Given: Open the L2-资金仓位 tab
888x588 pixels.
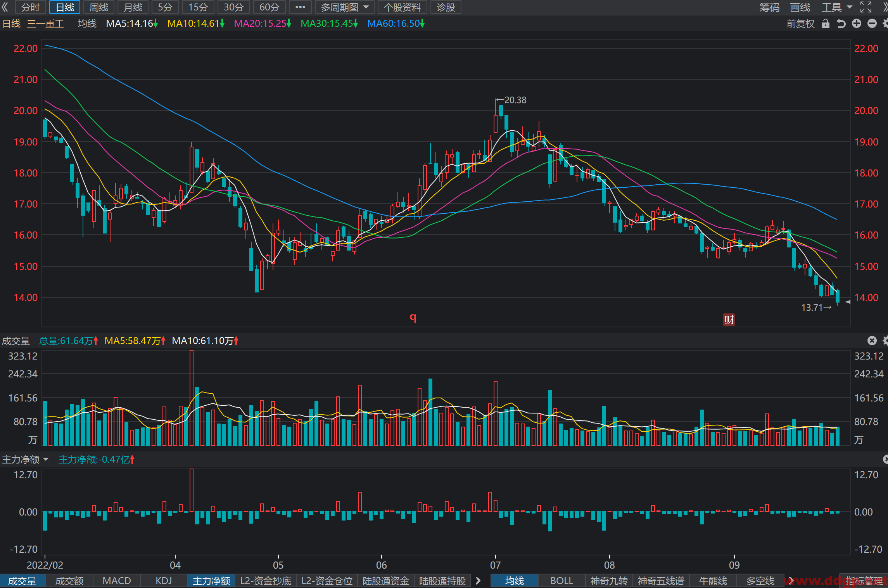Looking at the screenshot, I should click(327, 581).
